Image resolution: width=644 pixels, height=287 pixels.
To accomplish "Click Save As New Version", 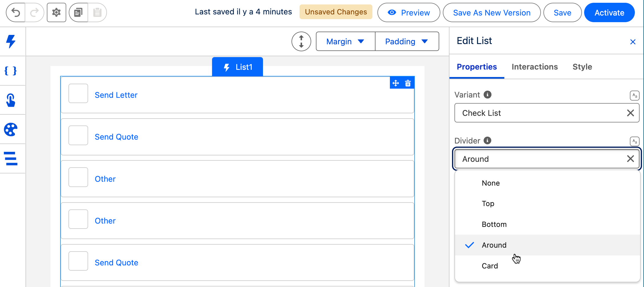I will pyautogui.click(x=492, y=13).
